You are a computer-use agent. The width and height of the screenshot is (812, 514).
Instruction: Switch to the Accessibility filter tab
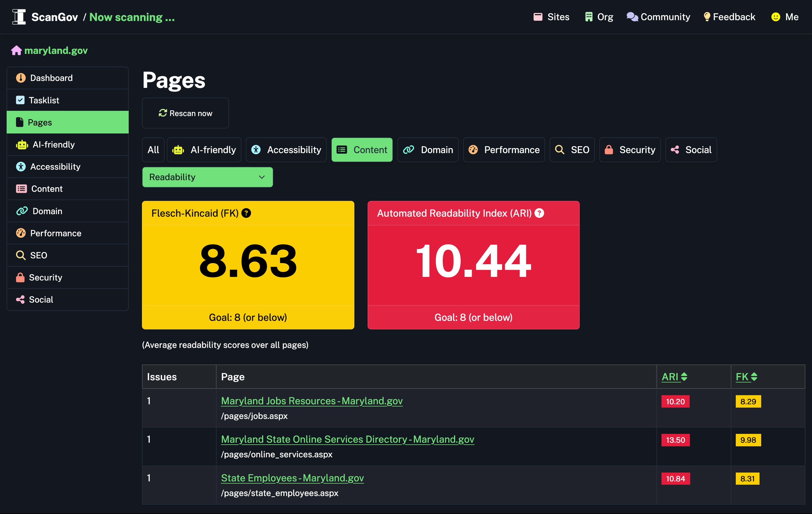(286, 150)
